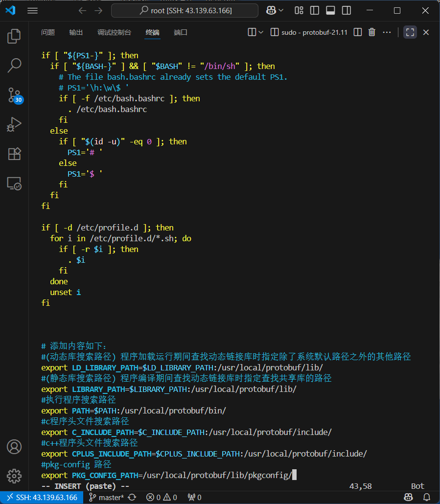Image resolution: width=440 pixels, height=504 pixels.
Task: Split the terminal pane
Action: pyautogui.click(x=358, y=32)
